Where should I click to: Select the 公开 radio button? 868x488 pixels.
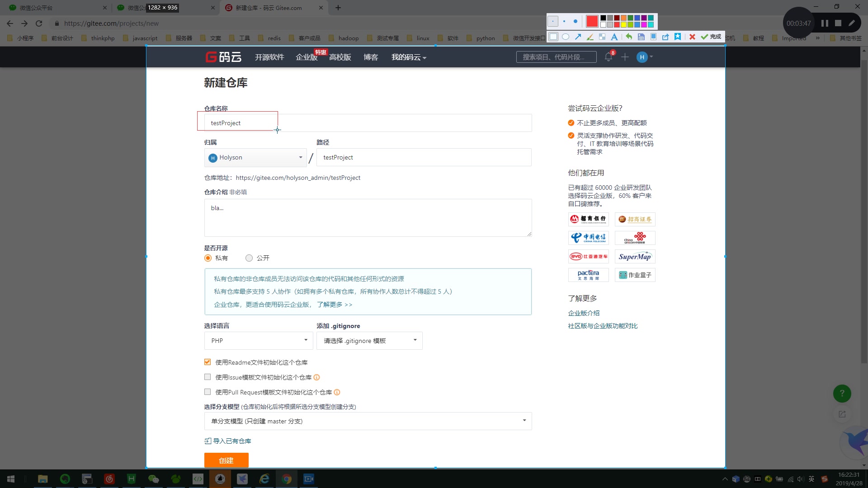coord(249,258)
